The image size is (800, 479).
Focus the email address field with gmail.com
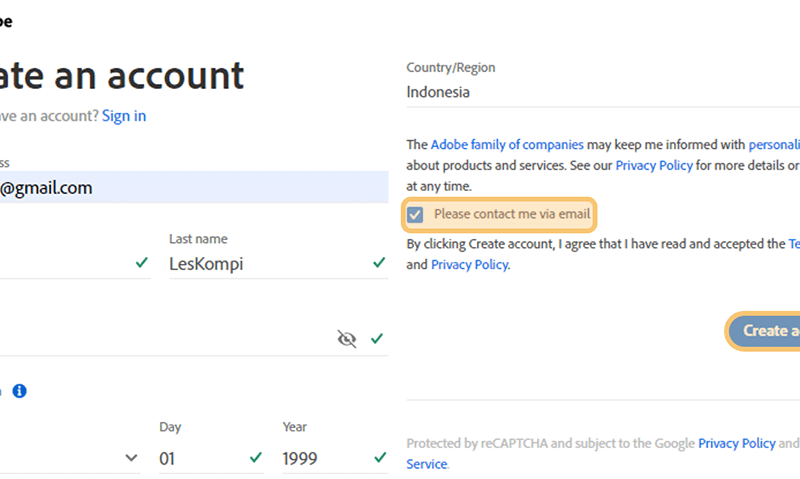(x=194, y=188)
